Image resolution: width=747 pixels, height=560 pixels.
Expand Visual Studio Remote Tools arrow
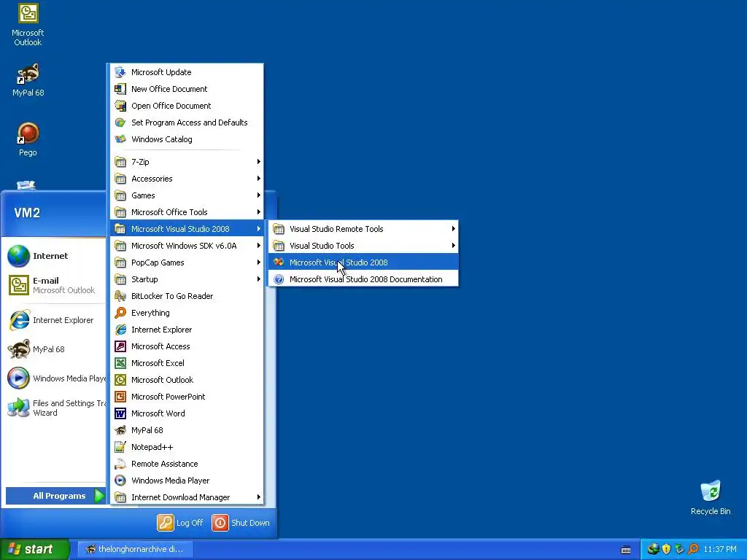pyautogui.click(x=454, y=229)
